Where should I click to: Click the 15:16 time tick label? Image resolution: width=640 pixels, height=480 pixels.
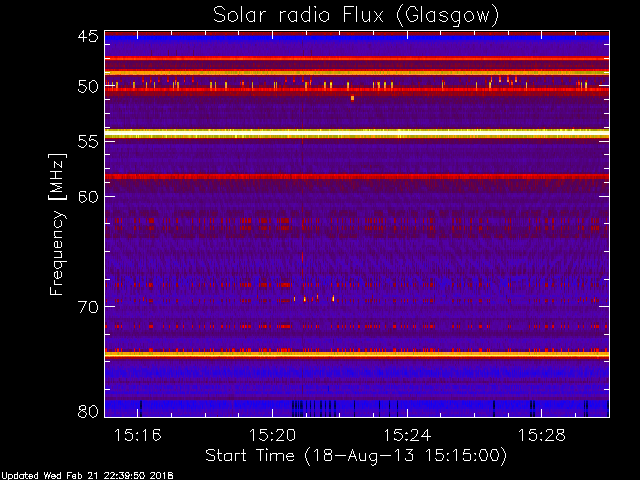click(x=138, y=435)
